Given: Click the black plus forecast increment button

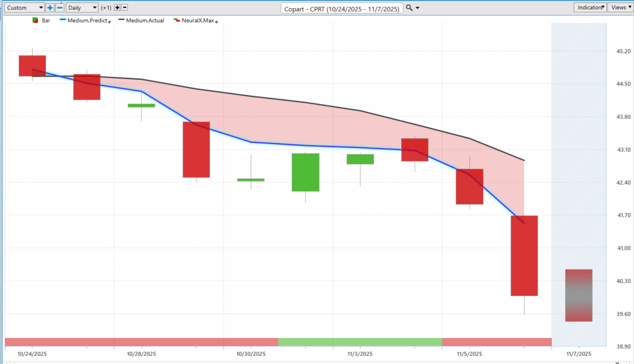Looking at the screenshot, I should tap(117, 7).
